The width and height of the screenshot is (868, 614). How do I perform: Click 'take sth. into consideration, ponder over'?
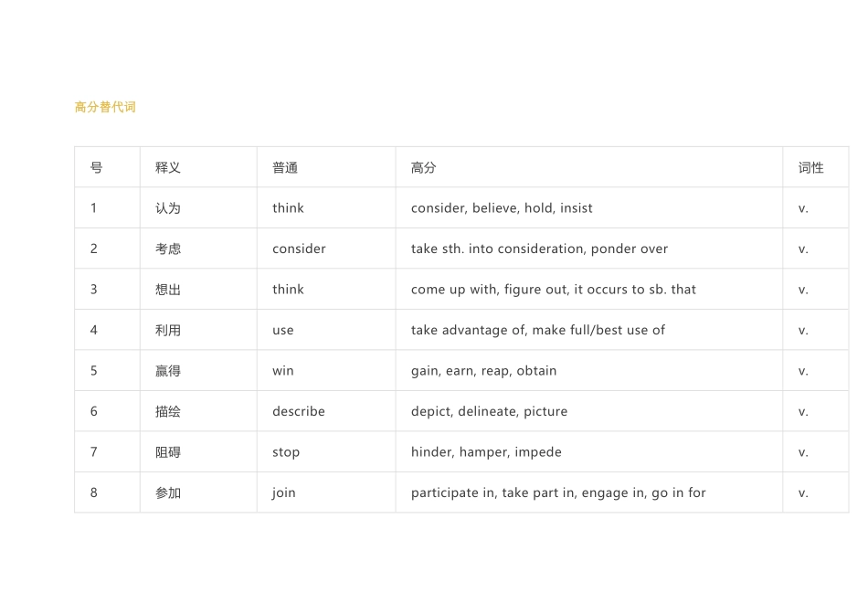coord(539,249)
